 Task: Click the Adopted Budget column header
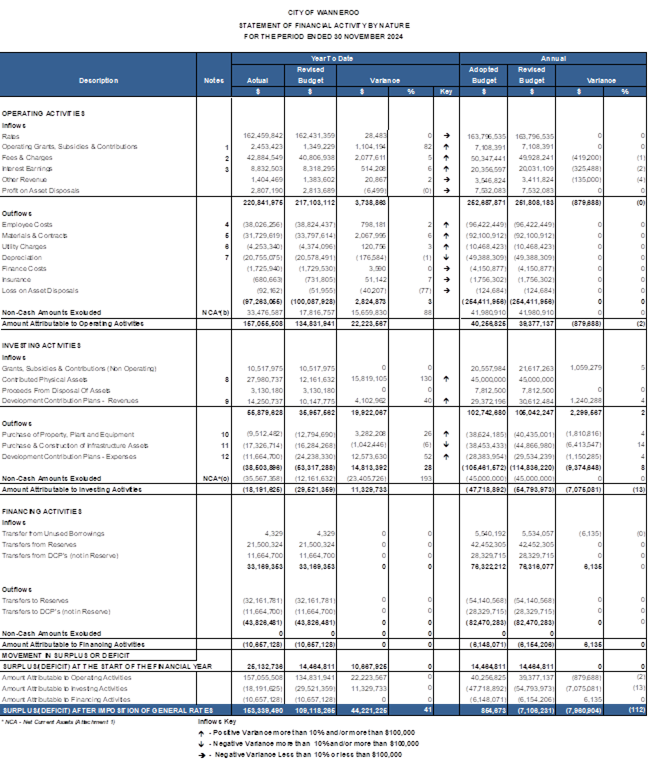coord(484,75)
